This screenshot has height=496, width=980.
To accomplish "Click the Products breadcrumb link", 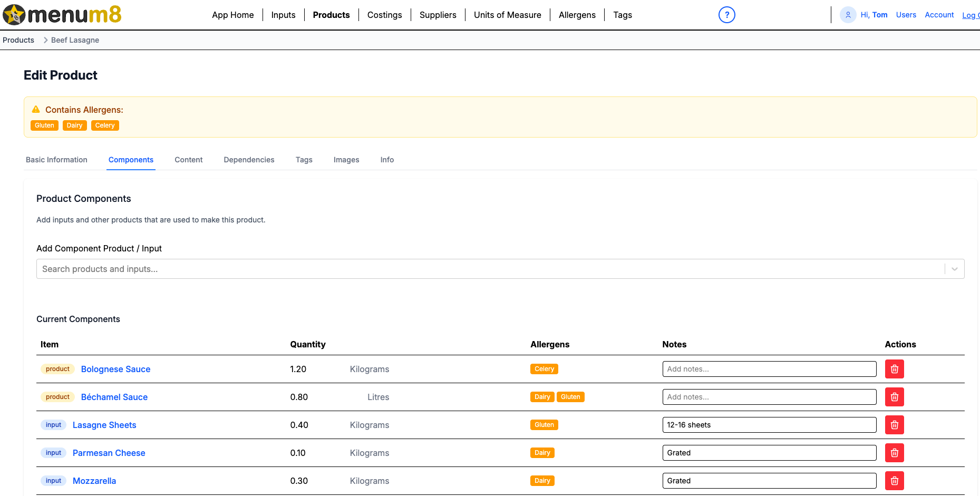I will 18,40.
